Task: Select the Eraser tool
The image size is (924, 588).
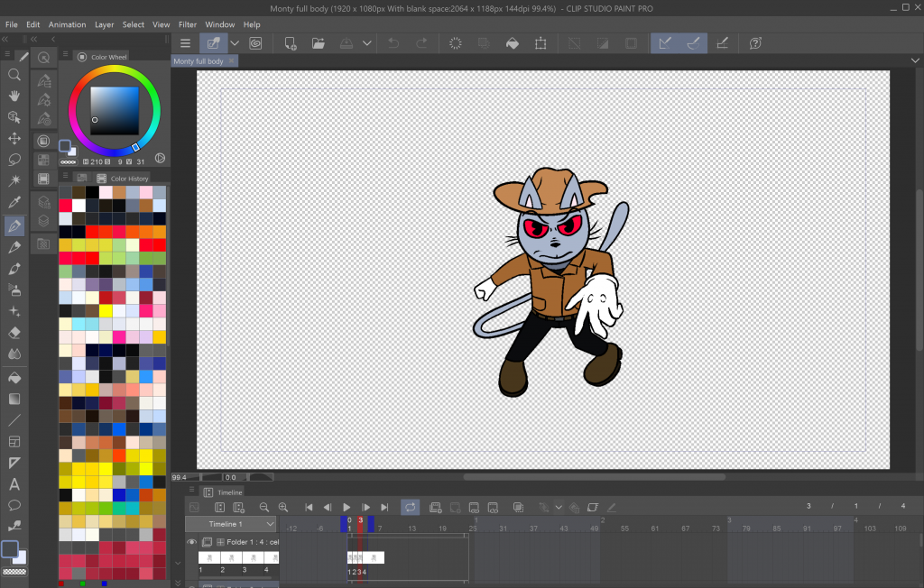Action: pyautogui.click(x=14, y=333)
